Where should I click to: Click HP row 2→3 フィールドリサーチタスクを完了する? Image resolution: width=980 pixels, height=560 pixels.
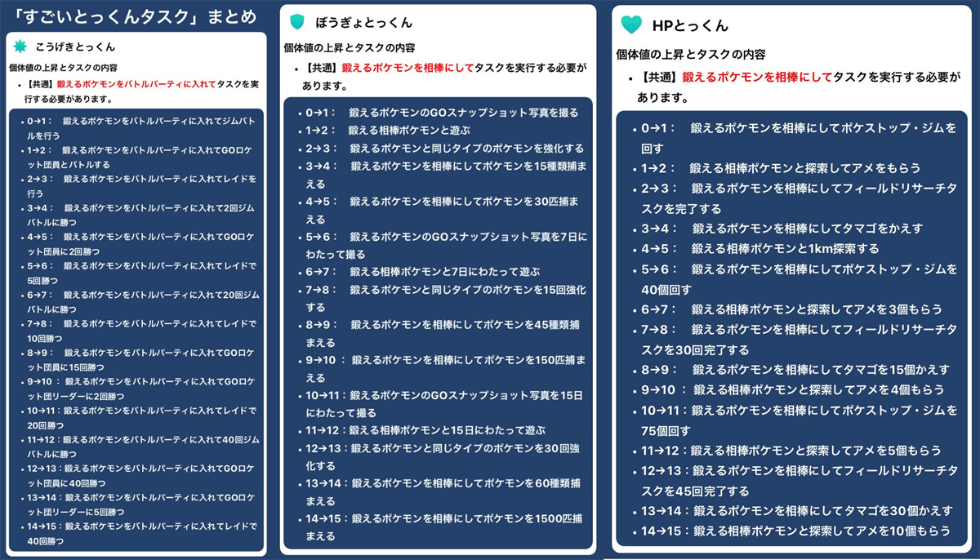point(799,198)
